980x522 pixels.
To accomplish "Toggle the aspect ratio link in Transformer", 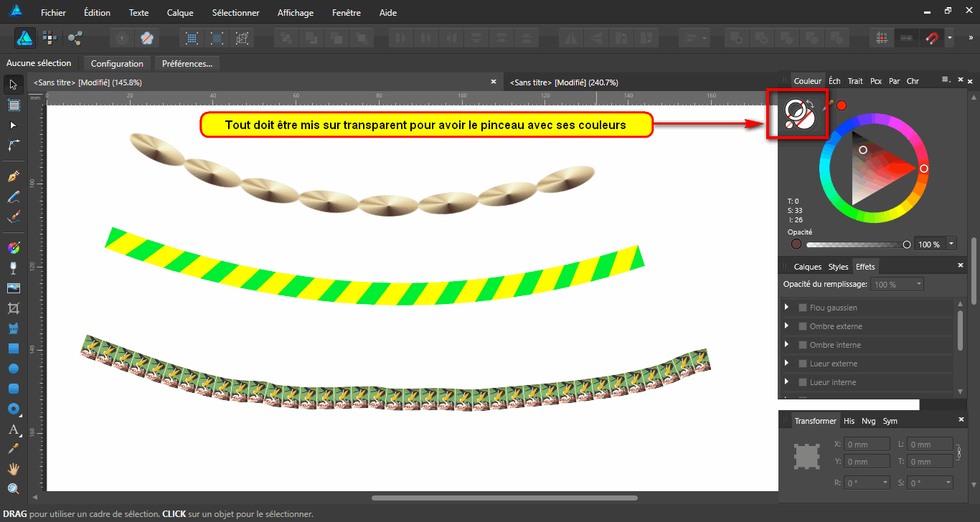I will tap(958, 453).
